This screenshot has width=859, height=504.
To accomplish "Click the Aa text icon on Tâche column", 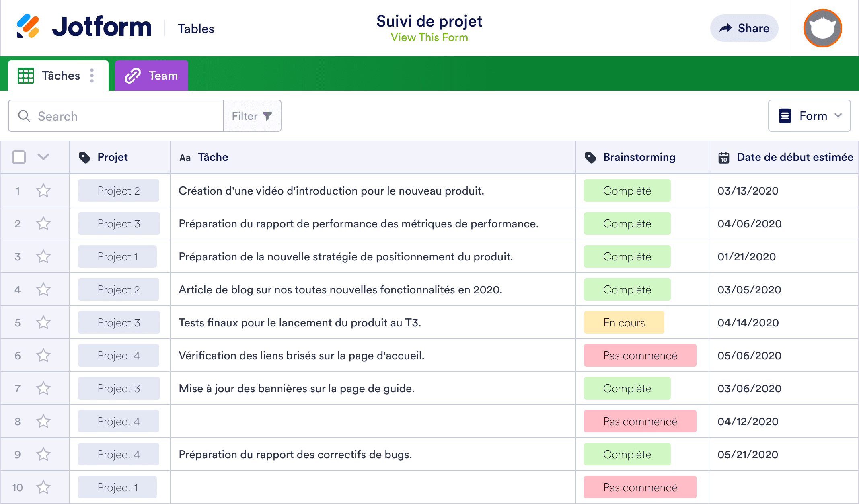I will (x=185, y=157).
